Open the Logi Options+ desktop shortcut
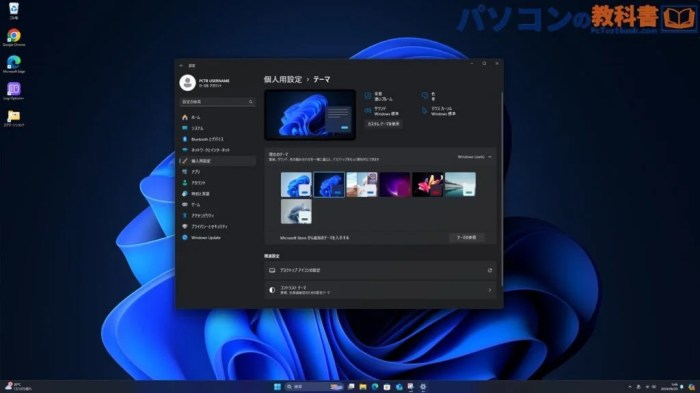This screenshot has height=393, width=700. tap(14, 91)
